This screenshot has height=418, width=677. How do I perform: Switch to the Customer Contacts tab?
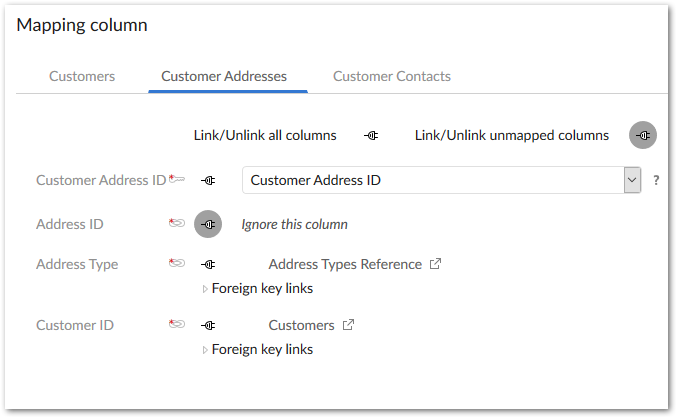point(392,76)
